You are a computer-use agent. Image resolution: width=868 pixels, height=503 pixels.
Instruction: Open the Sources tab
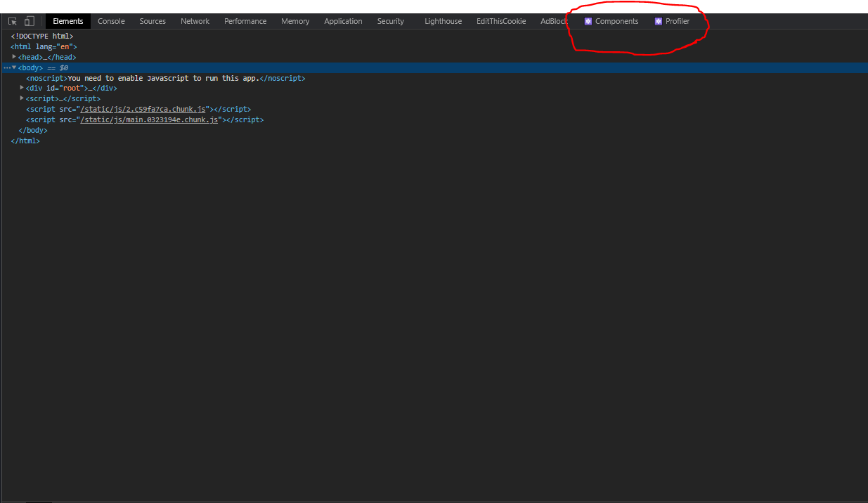[x=153, y=21]
